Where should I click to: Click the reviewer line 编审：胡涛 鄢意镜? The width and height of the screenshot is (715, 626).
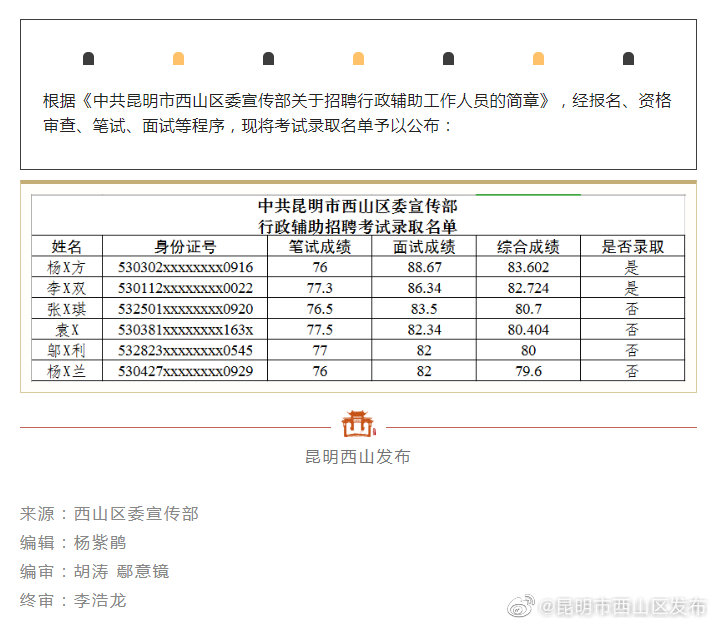tap(94, 571)
